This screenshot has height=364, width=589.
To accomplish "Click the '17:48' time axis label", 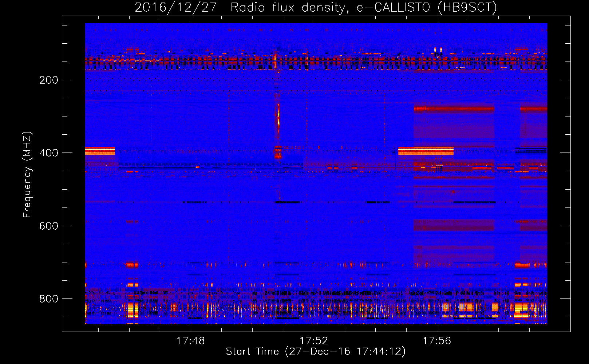I will pos(191,341).
